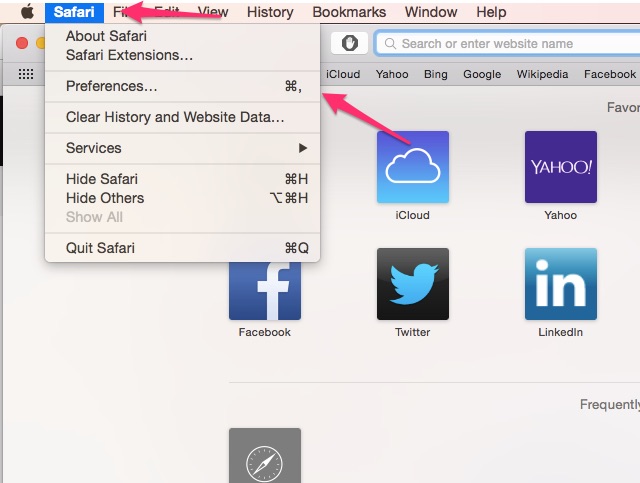Choose Quit Safari

(182, 248)
